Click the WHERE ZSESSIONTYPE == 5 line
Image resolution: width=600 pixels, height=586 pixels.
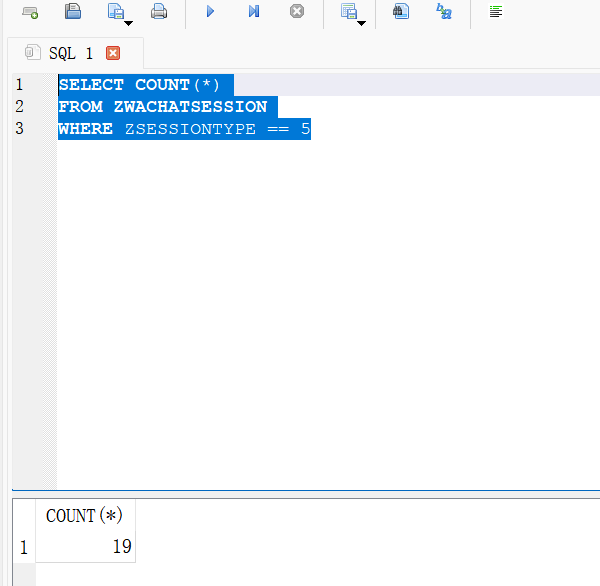[184, 129]
